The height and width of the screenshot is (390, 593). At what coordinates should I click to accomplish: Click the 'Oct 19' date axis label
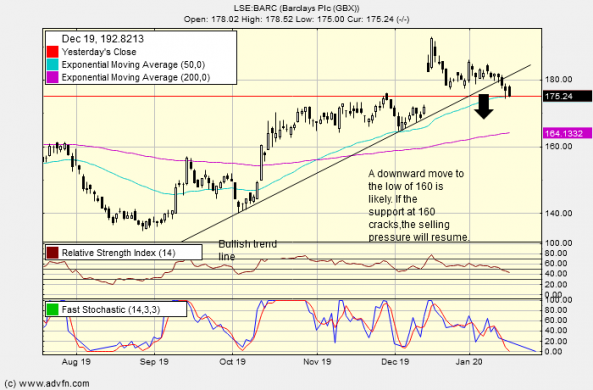tap(232, 362)
